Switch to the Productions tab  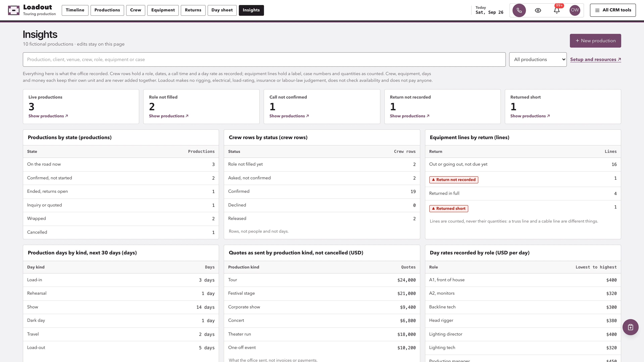107,10
